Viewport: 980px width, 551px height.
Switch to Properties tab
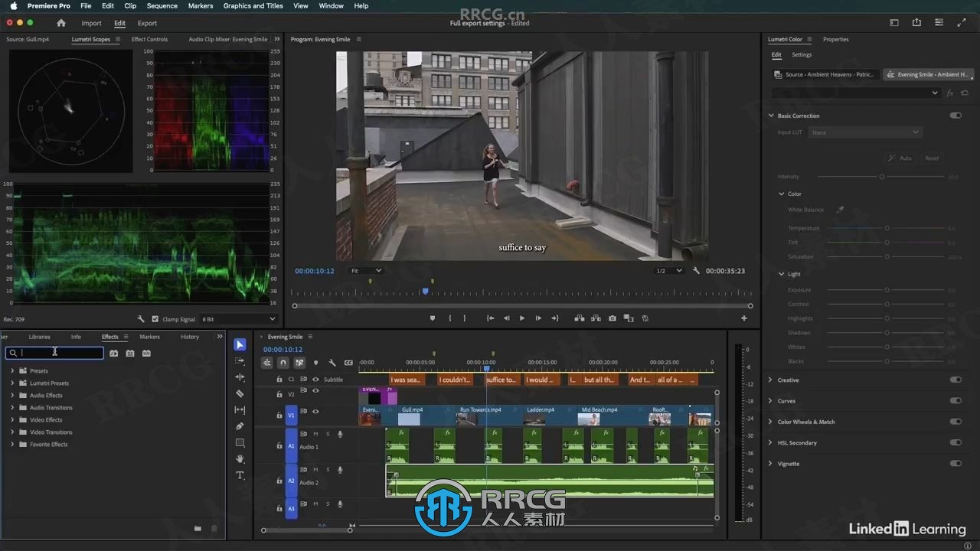tap(835, 39)
